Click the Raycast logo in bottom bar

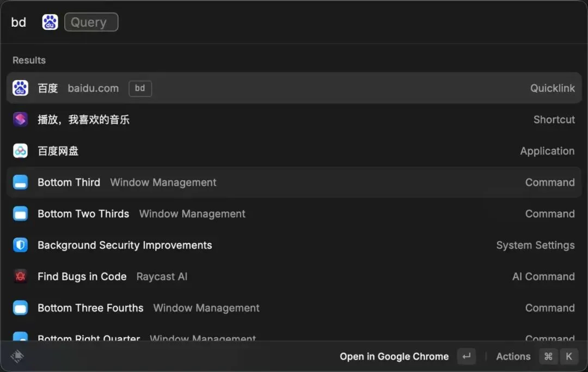tap(17, 356)
